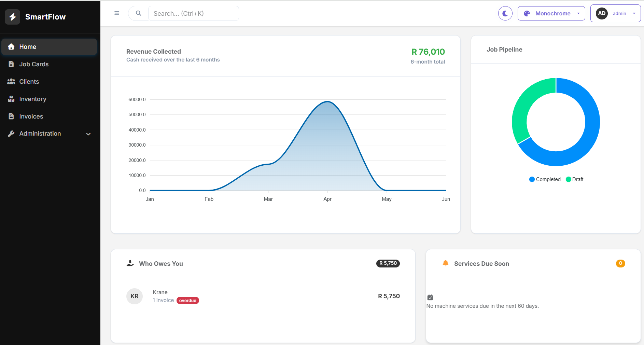644x345 pixels.
Task: Click the Clients people icon
Action: click(11, 82)
